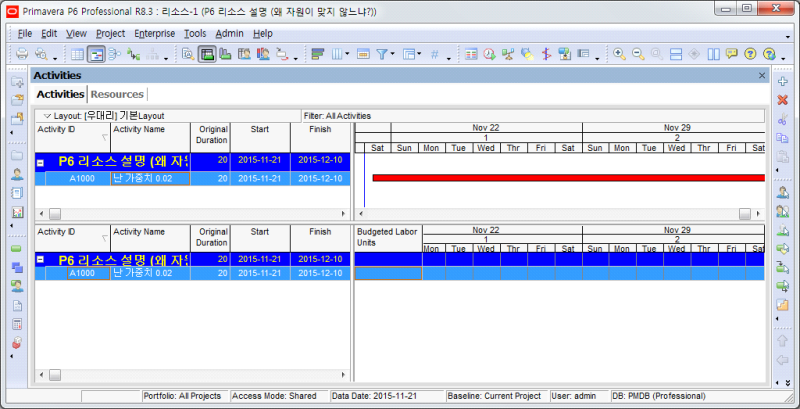
Task: Open Reports icon in left sidebar
Action: click(x=17, y=193)
